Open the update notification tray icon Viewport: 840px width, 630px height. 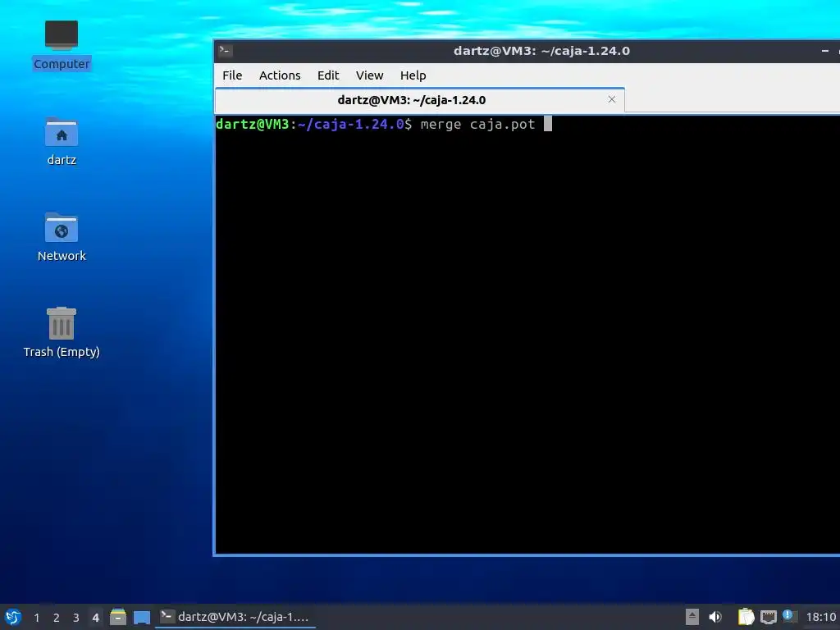[x=789, y=616]
